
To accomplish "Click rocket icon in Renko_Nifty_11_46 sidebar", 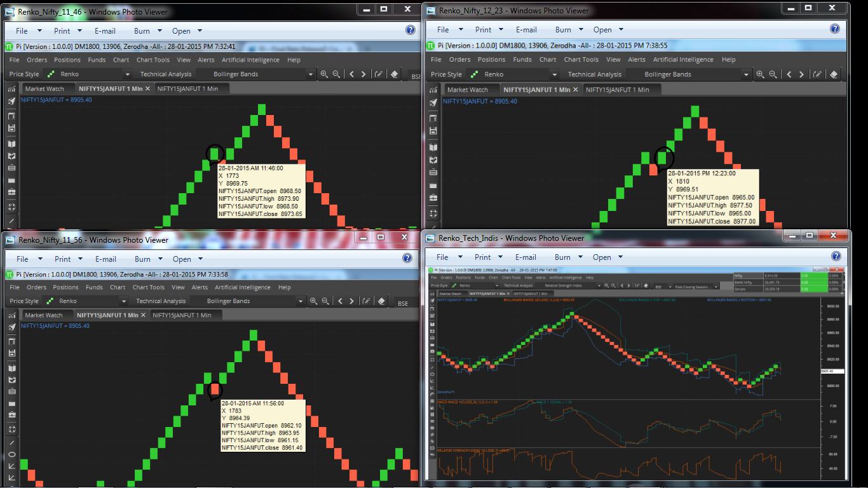I will click(x=11, y=102).
